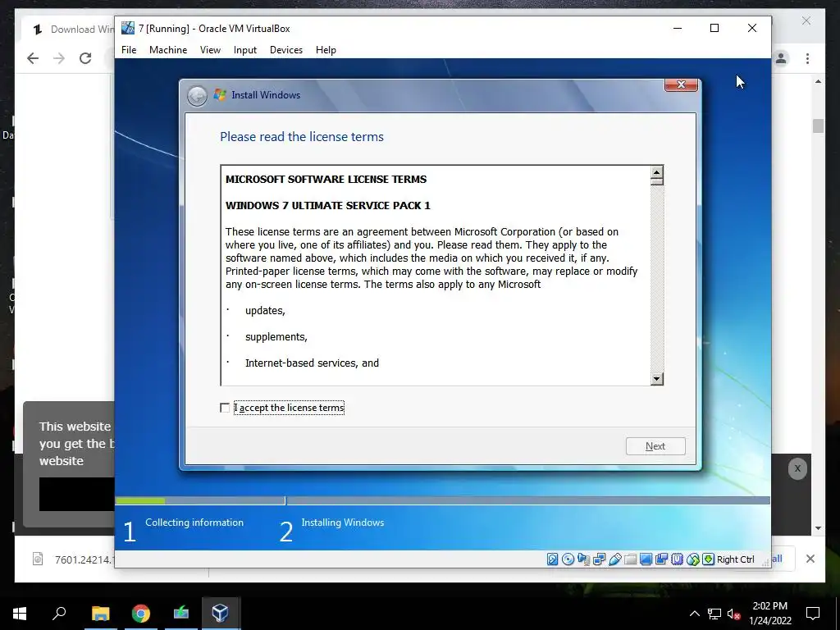Open Chrome's three-dot menu
This screenshot has width=840, height=630.
pyautogui.click(x=807, y=58)
